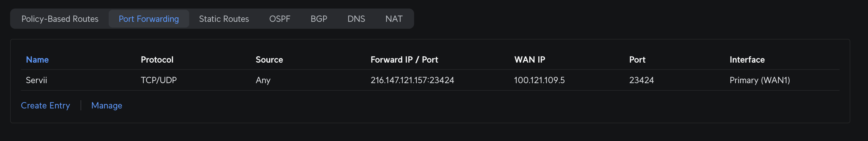Click the TCP/UDP protocol cell
The width and height of the screenshot is (868, 141).
click(x=159, y=80)
